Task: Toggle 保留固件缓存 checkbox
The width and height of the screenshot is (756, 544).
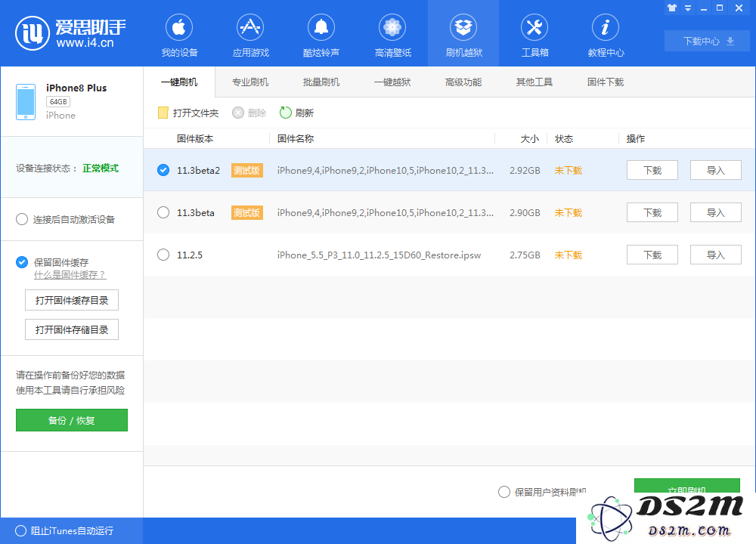Action: (x=22, y=262)
